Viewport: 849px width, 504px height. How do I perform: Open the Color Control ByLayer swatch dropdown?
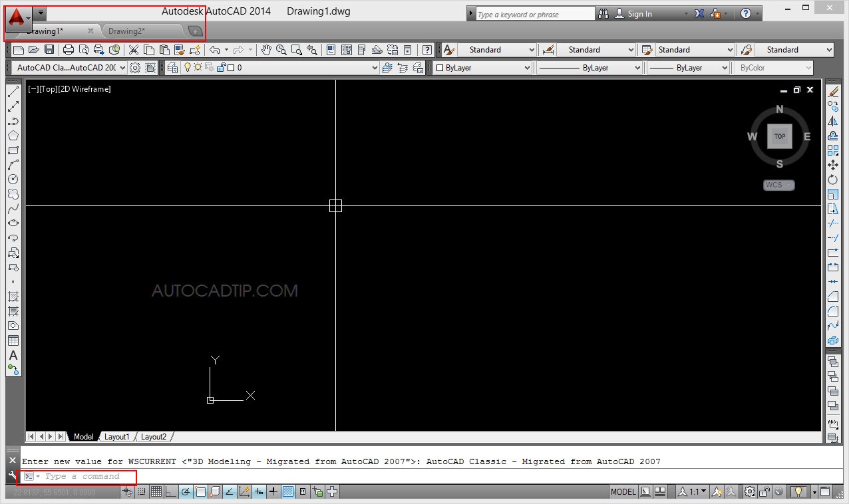(484, 68)
